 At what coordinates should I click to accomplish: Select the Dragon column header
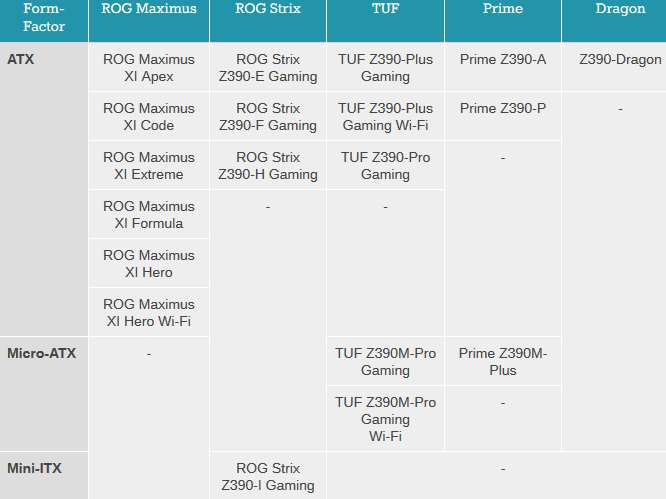point(620,9)
